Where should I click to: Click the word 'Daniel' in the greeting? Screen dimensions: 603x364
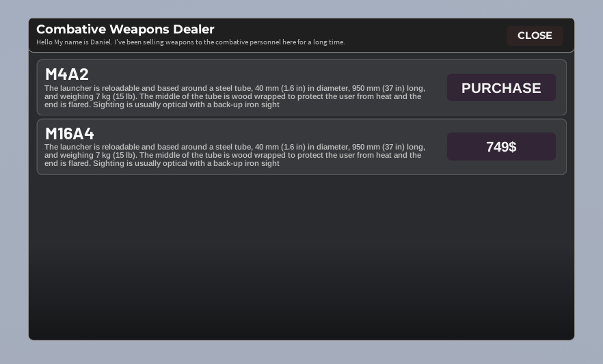100,42
